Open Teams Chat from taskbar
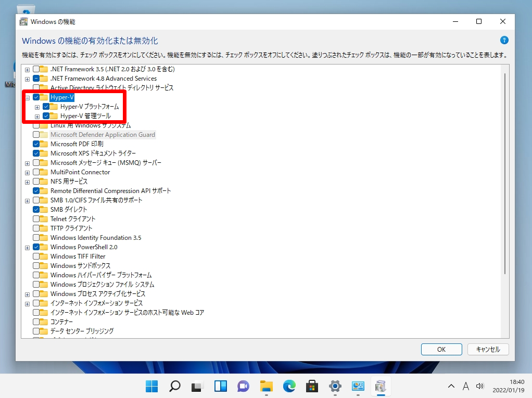This screenshot has height=398, width=532. (x=243, y=386)
